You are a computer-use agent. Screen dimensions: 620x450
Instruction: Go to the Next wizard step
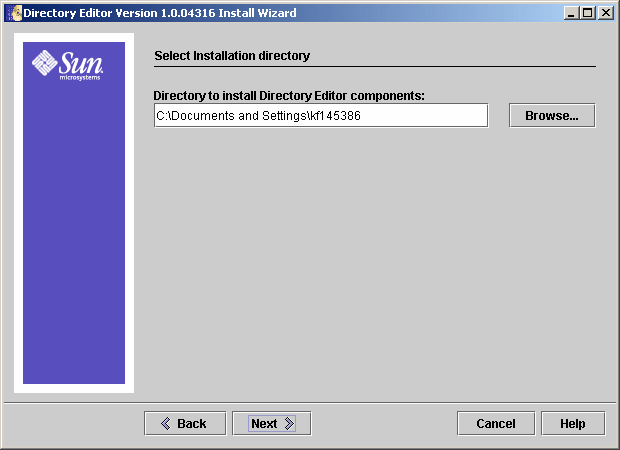click(x=272, y=424)
